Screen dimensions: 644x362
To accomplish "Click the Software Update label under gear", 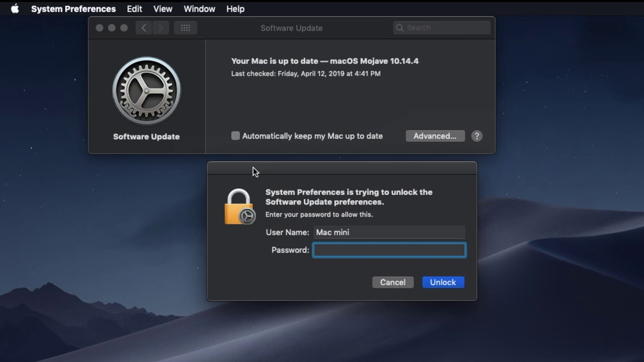I will [146, 136].
